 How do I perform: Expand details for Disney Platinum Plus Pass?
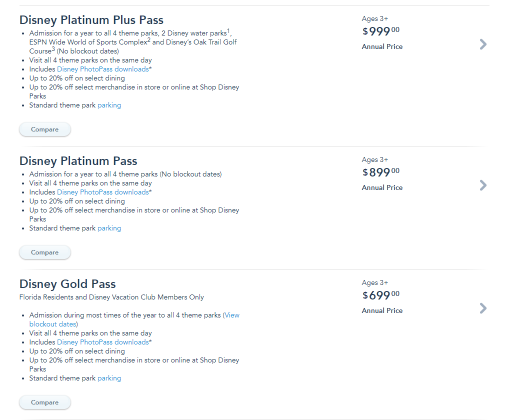[x=483, y=44]
